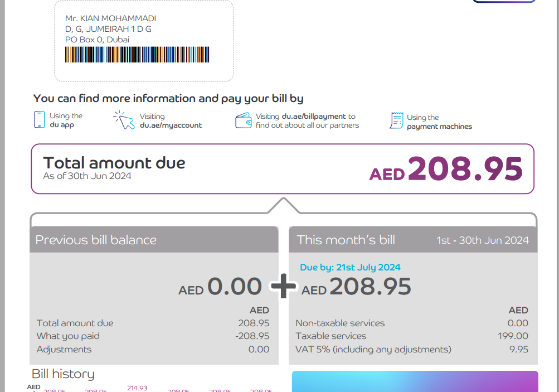Click the receipt icon for payment machines
This screenshot has width=559, height=392.
396,120
